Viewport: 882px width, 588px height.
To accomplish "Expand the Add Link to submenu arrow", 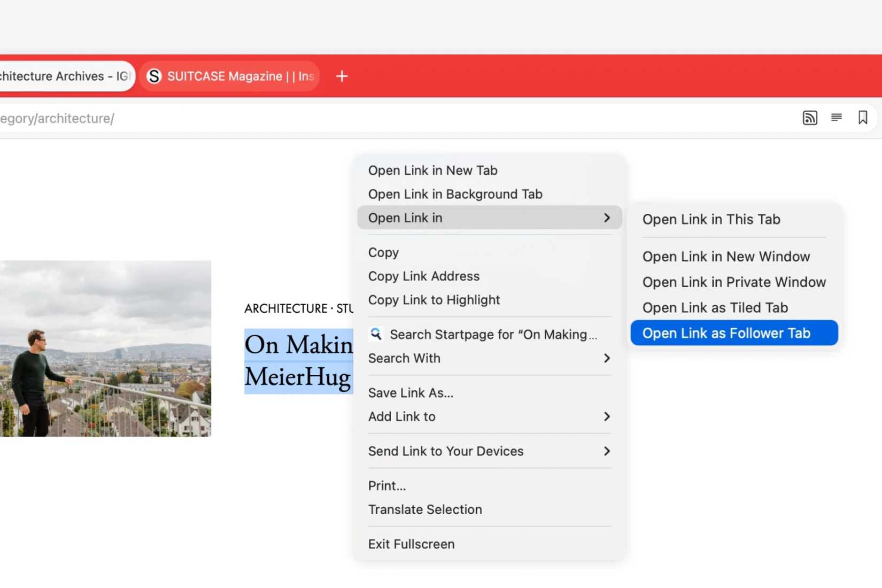I will point(606,416).
